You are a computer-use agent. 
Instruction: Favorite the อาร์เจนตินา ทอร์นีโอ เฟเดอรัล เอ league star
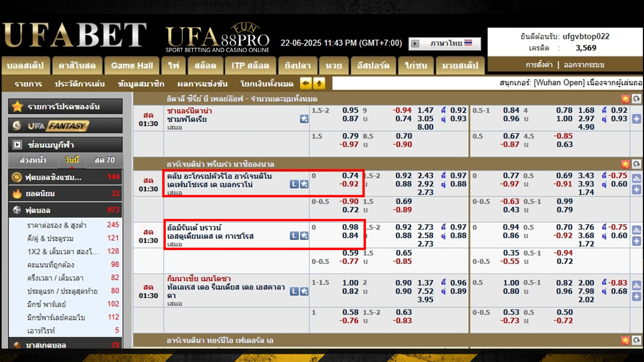coord(625,341)
